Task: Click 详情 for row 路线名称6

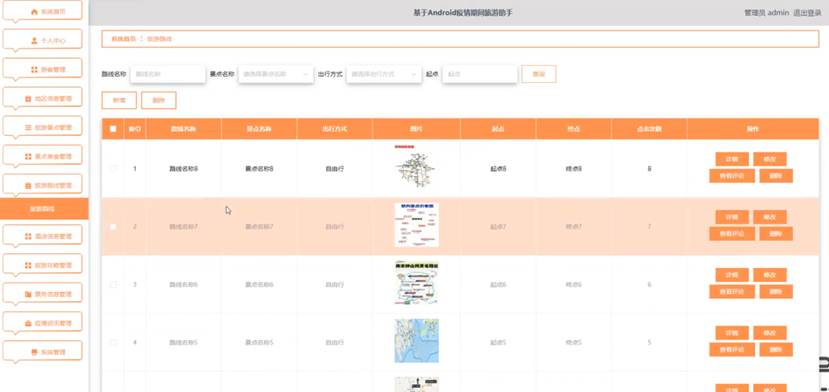Action: (732, 275)
